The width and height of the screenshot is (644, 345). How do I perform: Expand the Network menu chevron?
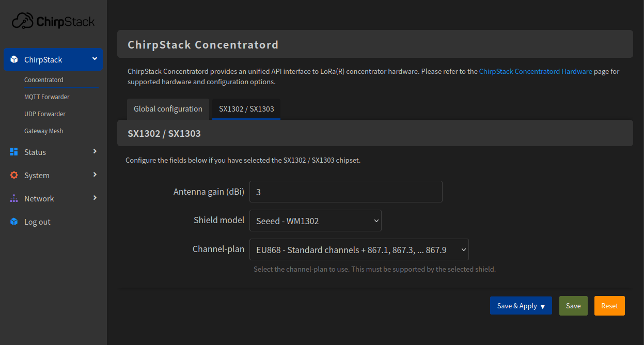pos(95,198)
